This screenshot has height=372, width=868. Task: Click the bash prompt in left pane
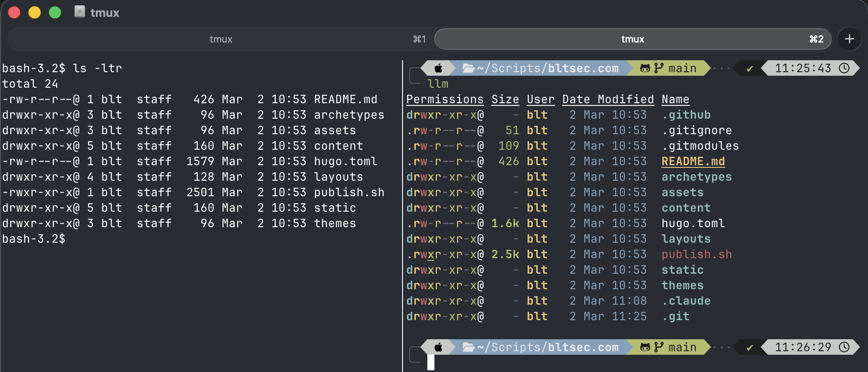point(34,239)
